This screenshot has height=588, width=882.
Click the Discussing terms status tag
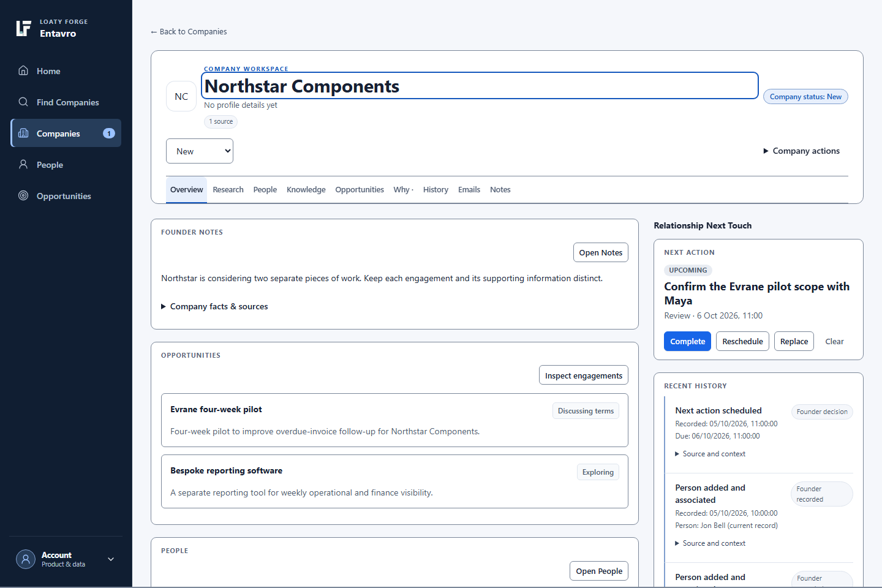586,411
